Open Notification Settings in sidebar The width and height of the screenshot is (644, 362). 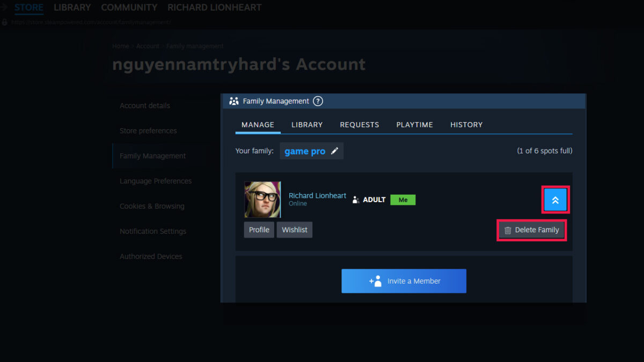click(x=153, y=232)
